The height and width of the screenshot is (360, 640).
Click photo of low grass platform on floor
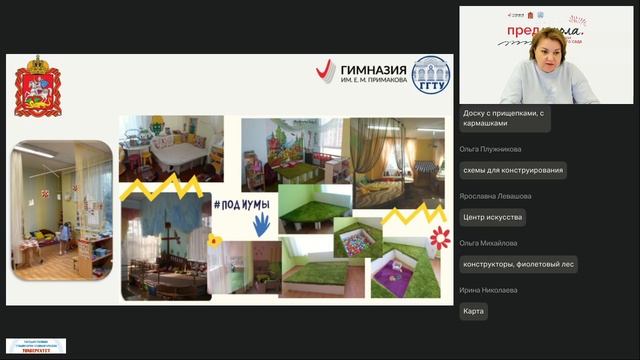(x=321, y=268)
